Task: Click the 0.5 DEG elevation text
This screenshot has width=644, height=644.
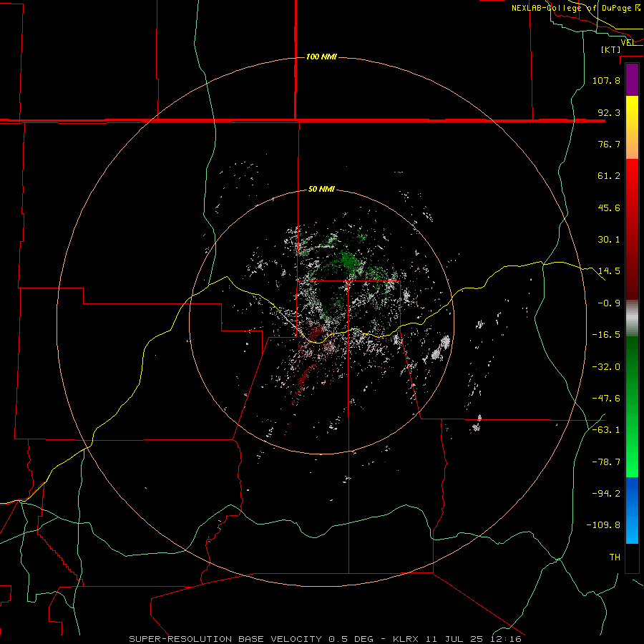Action: 351,639
